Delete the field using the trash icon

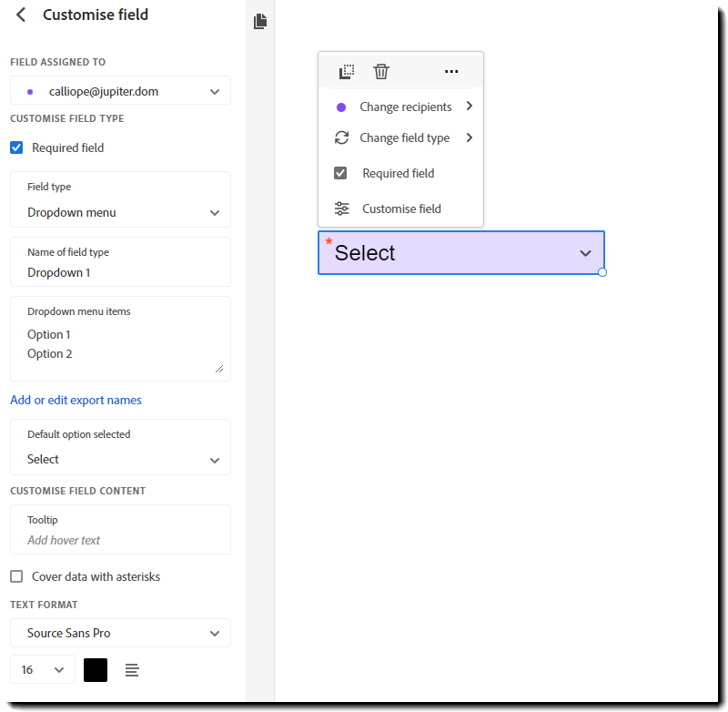pos(381,71)
